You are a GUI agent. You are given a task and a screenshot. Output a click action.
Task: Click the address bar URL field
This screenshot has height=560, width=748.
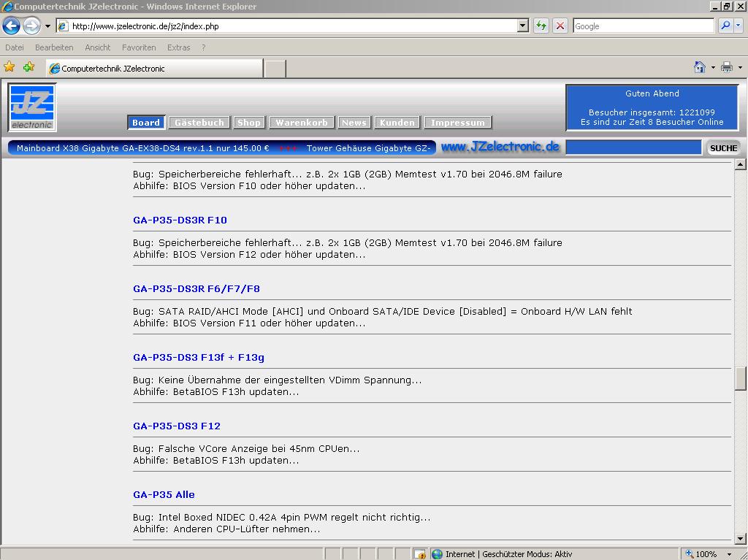pyautogui.click(x=286, y=26)
